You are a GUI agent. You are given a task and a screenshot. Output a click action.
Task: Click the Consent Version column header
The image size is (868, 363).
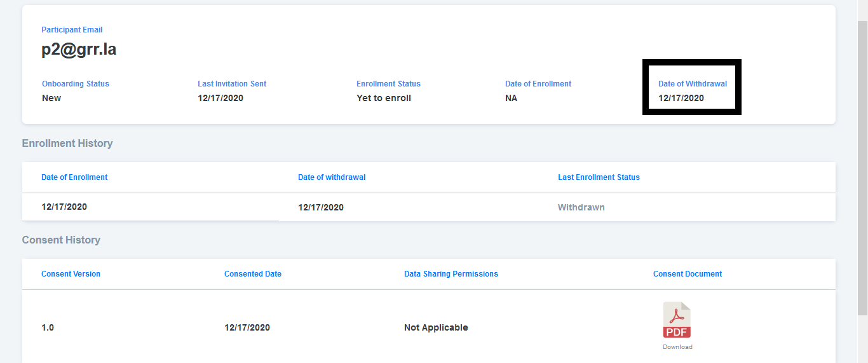(71, 274)
